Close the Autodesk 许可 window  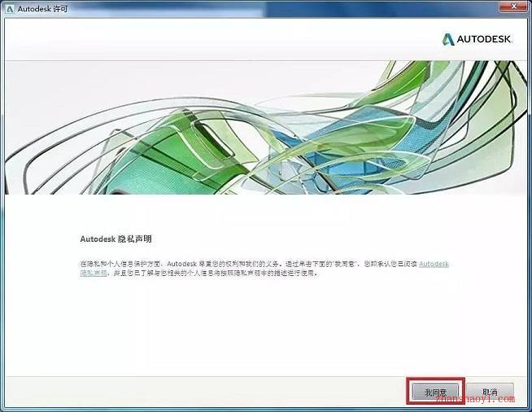click(x=513, y=6)
